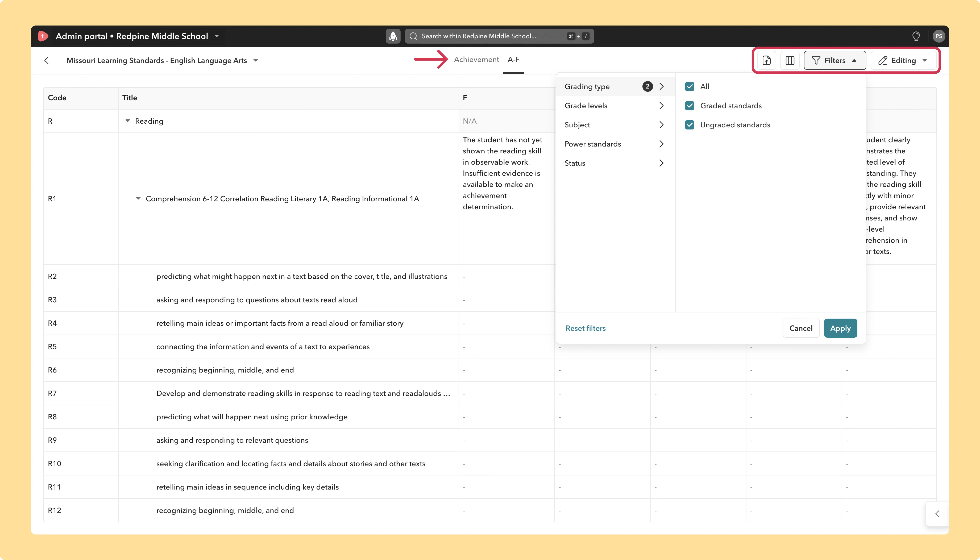Open the column settings icon

[790, 60]
